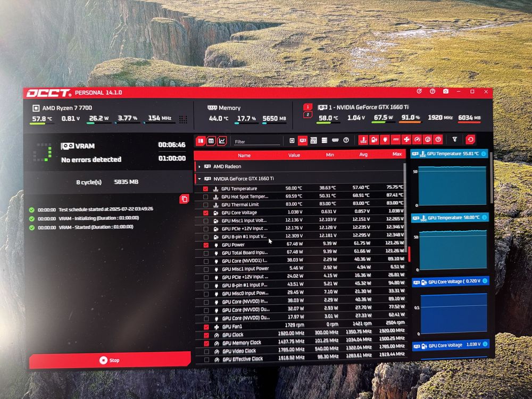Sort sensors by Value column
The image size is (532, 399).
[x=294, y=155]
